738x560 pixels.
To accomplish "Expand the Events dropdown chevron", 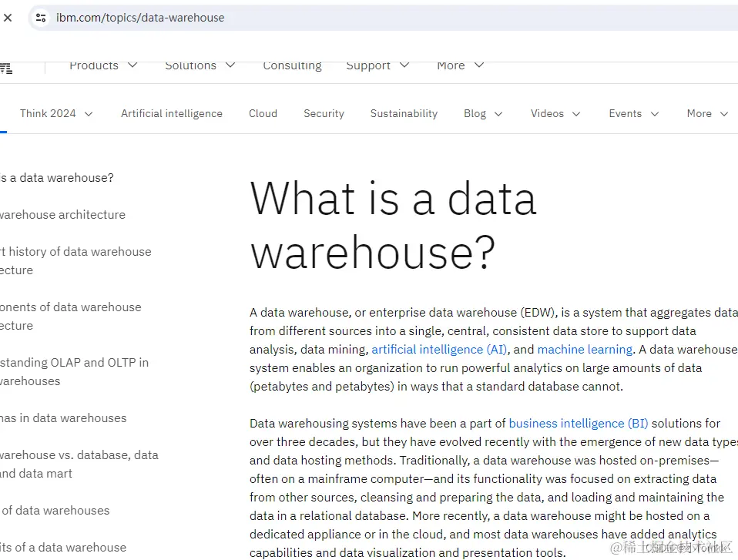I will 654,114.
